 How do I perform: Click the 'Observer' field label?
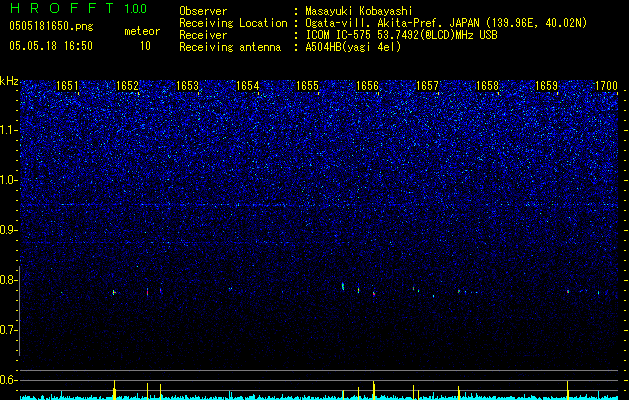(x=203, y=11)
